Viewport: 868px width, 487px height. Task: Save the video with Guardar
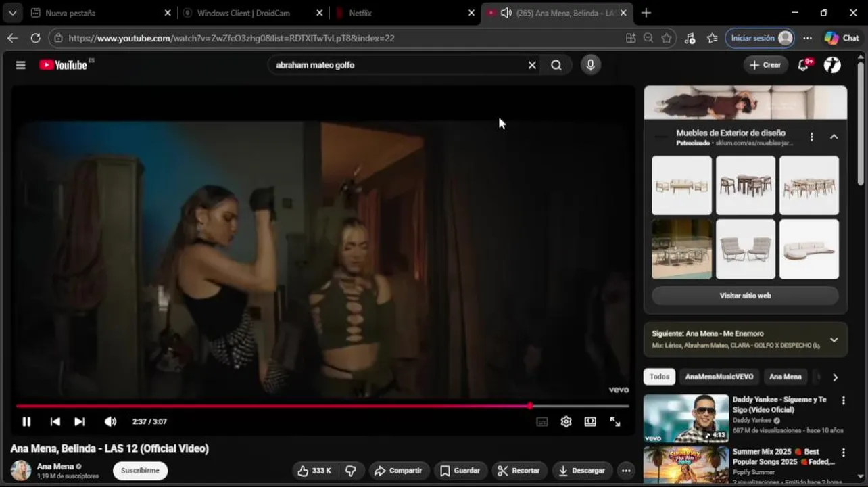coord(460,471)
